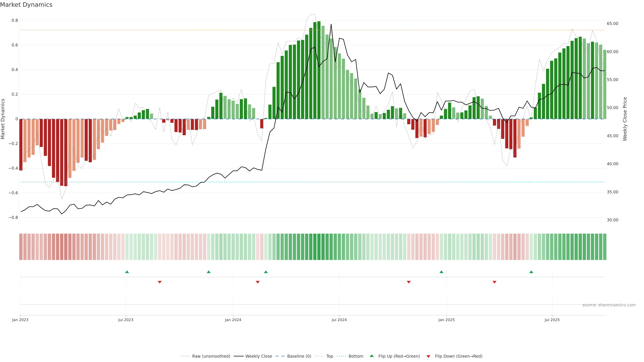Click the first red Flip Down triangle after Jul 2023
644x362 pixels.
pos(160,282)
